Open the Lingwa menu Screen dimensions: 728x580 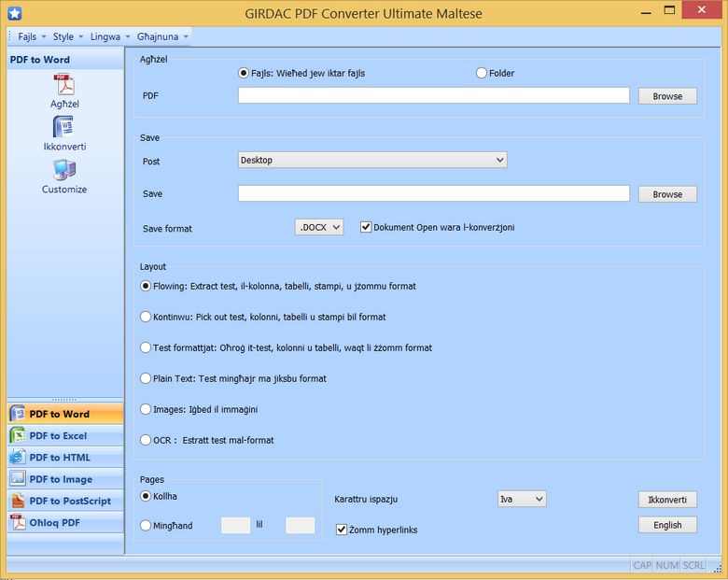pos(105,36)
